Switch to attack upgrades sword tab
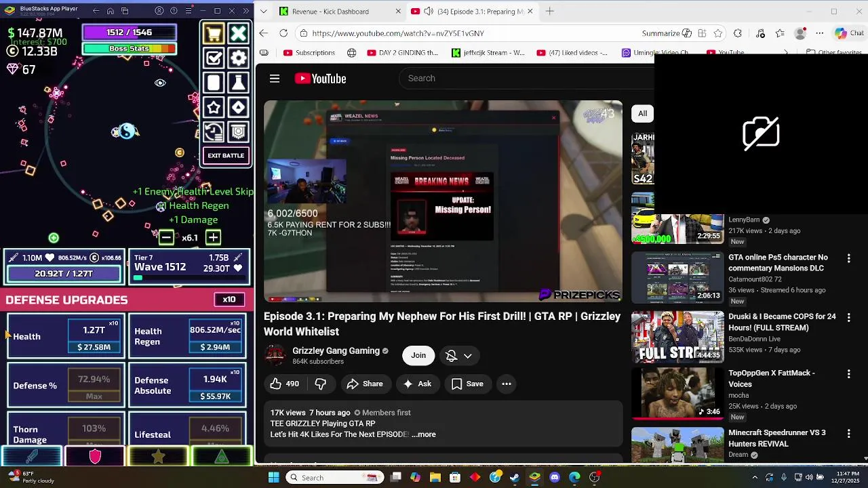 [31, 457]
